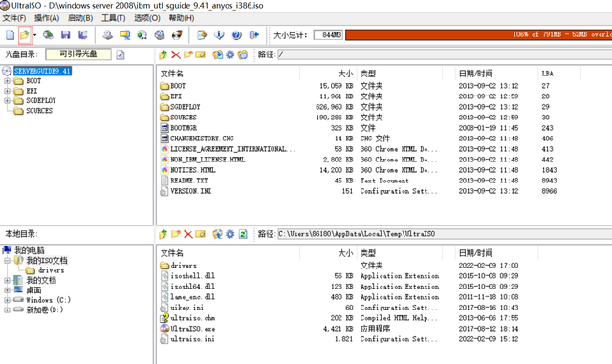Click the orange disc capacity bar
The image size is (612, 364).
478,35
